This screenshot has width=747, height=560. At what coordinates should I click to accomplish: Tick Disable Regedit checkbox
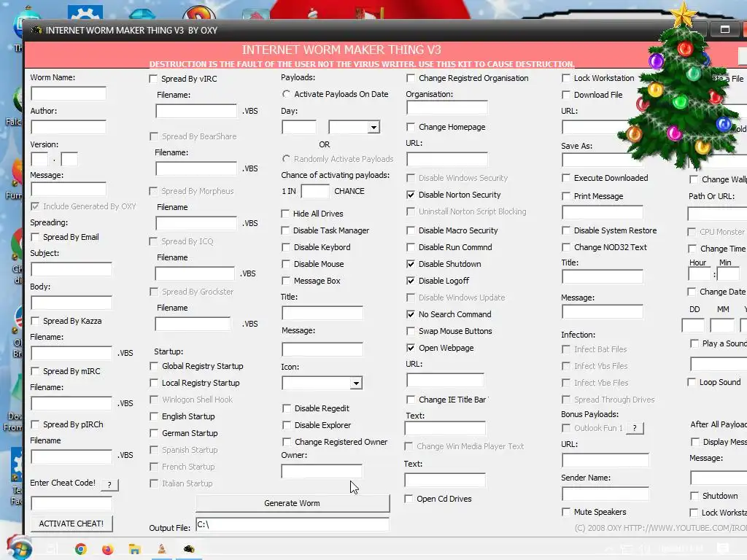[286, 408]
